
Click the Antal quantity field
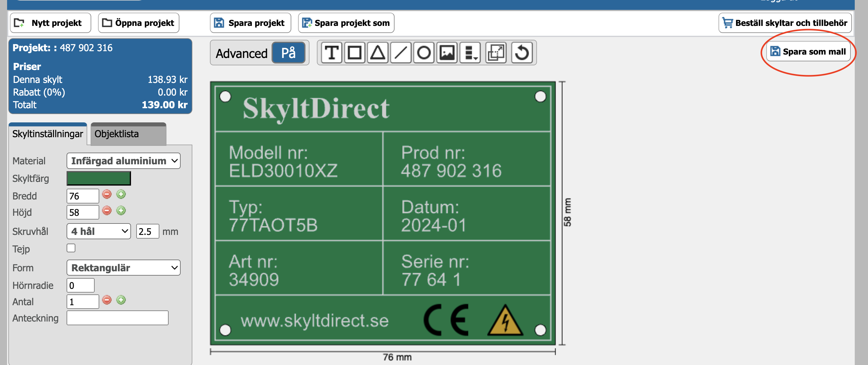coord(83,301)
